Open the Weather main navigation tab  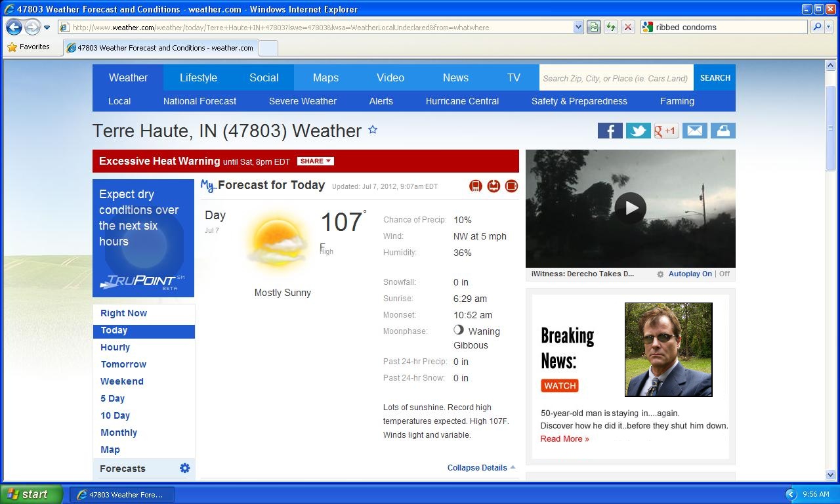[x=128, y=77]
